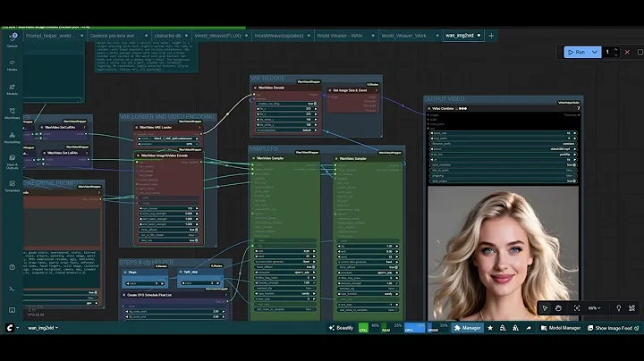The image size is (644, 361).
Task: Click the bottom panel icon in the sidebar
Action: coord(13,310)
